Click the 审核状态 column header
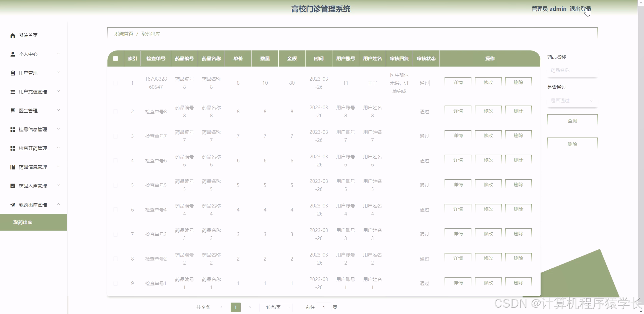This screenshot has height=314, width=644. click(x=426, y=58)
